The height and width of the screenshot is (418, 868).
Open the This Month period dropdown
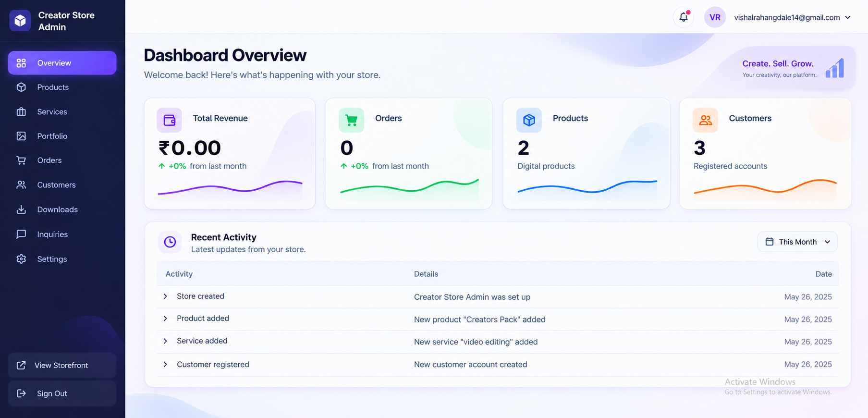click(x=797, y=242)
